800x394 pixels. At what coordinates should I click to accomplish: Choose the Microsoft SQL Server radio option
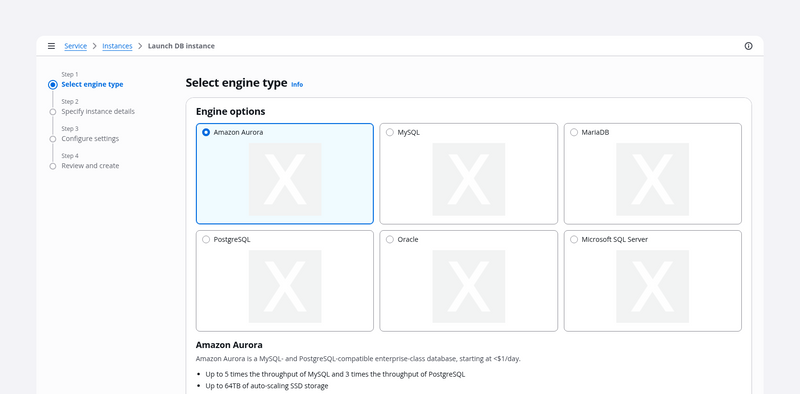(x=574, y=239)
